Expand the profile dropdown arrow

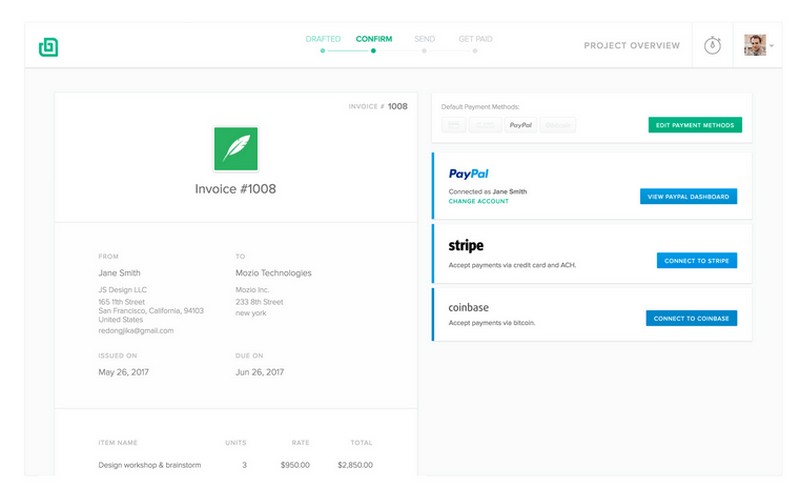point(771,46)
